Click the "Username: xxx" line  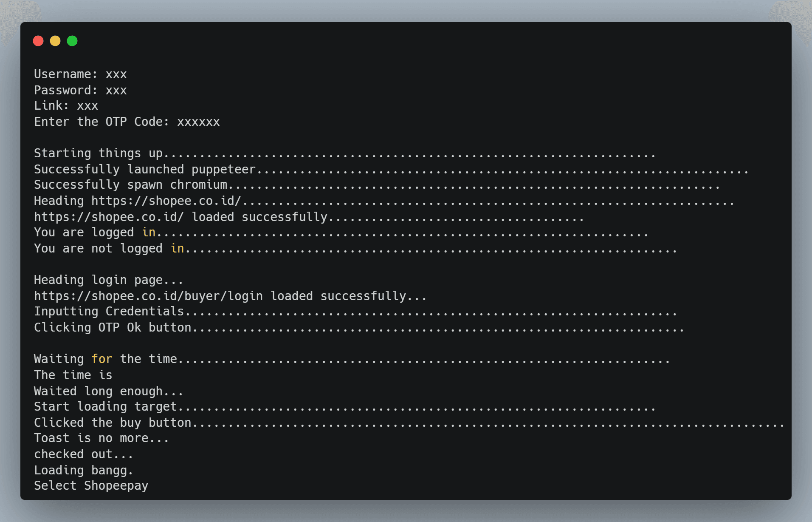(x=80, y=74)
